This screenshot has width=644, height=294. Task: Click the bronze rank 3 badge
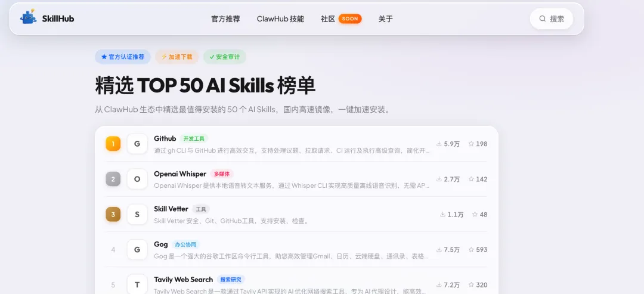(113, 214)
